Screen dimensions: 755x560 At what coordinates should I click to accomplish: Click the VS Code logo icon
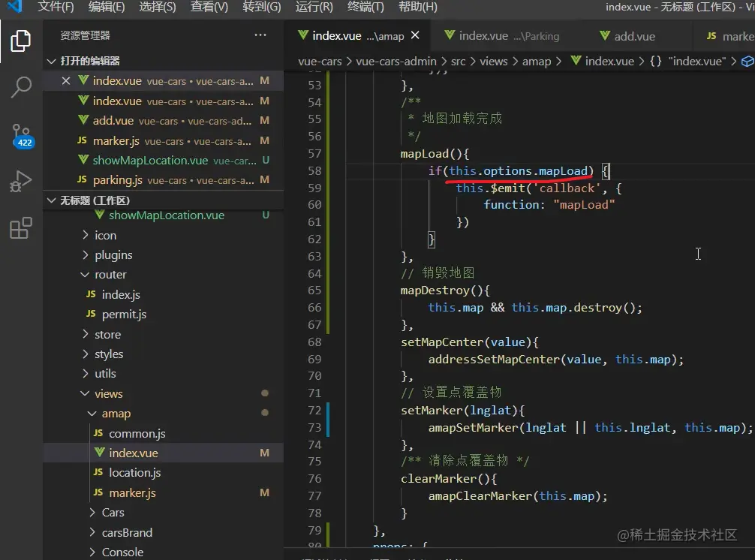point(14,6)
